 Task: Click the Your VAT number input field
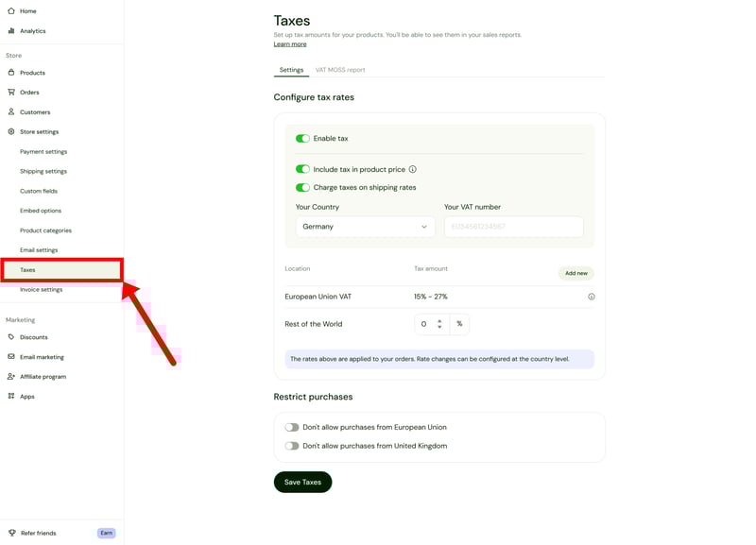(513, 227)
